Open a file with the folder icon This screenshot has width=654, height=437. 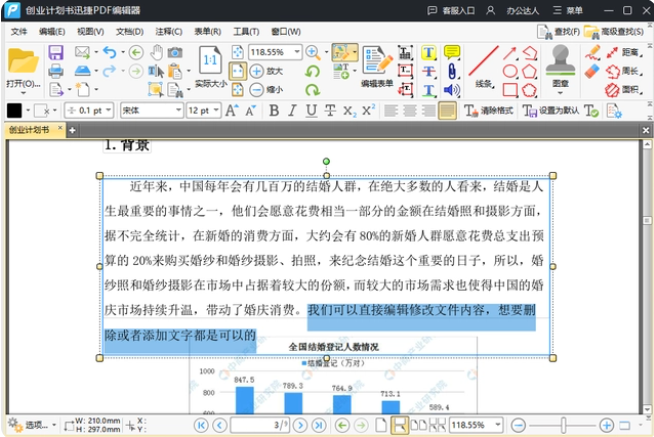[x=23, y=61]
